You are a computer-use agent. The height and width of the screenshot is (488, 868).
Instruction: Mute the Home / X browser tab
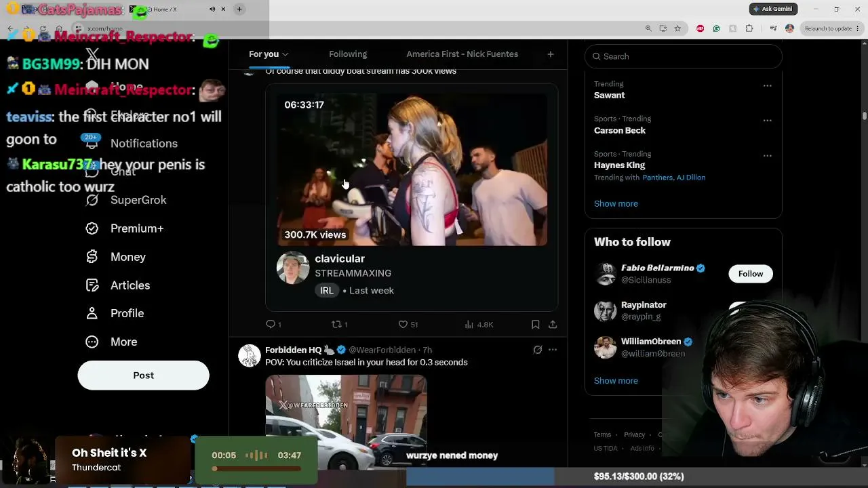point(212,9)
